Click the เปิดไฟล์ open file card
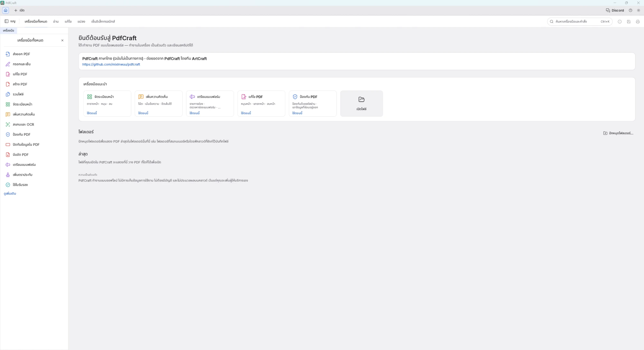 click(362, 104)
